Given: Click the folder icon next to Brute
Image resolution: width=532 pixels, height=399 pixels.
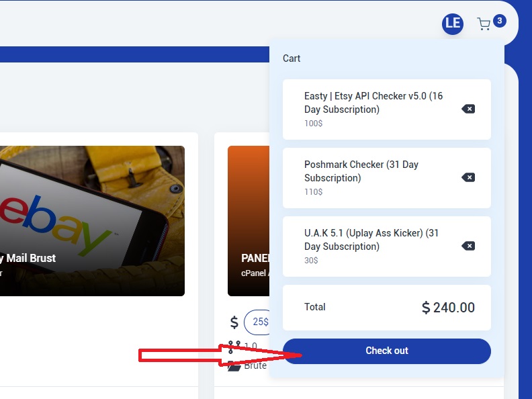Looking at the screenshot, I should tap(234, 366).
